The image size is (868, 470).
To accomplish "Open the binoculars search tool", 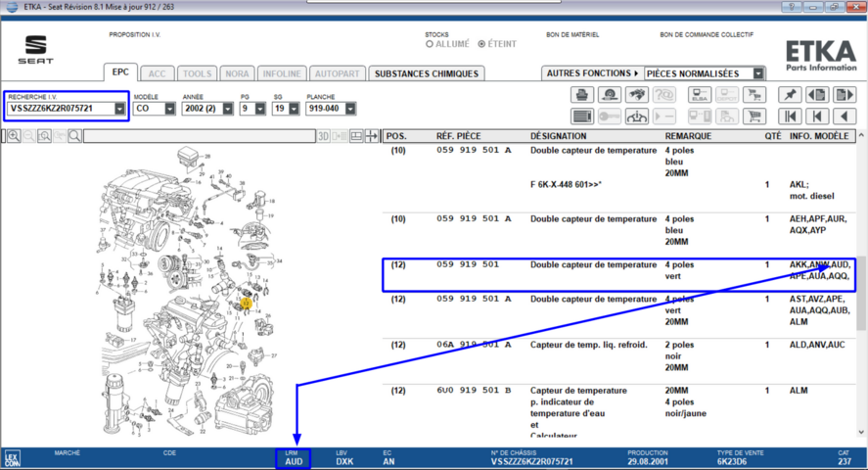I will click(x=637, y=95).
